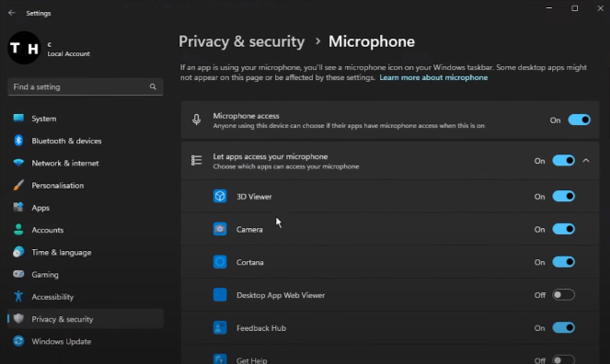Click the Windows Update icon in sidebar

pos(18,341)
